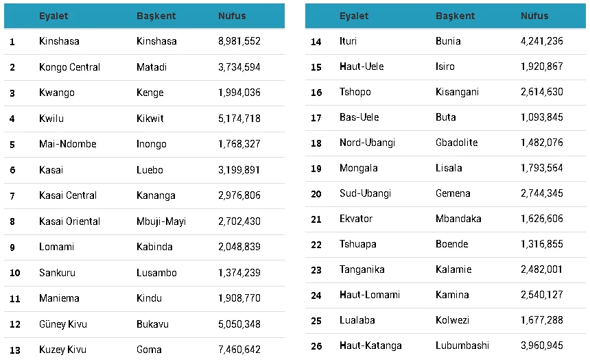Select the Goma capital cell

click(148, 350)
